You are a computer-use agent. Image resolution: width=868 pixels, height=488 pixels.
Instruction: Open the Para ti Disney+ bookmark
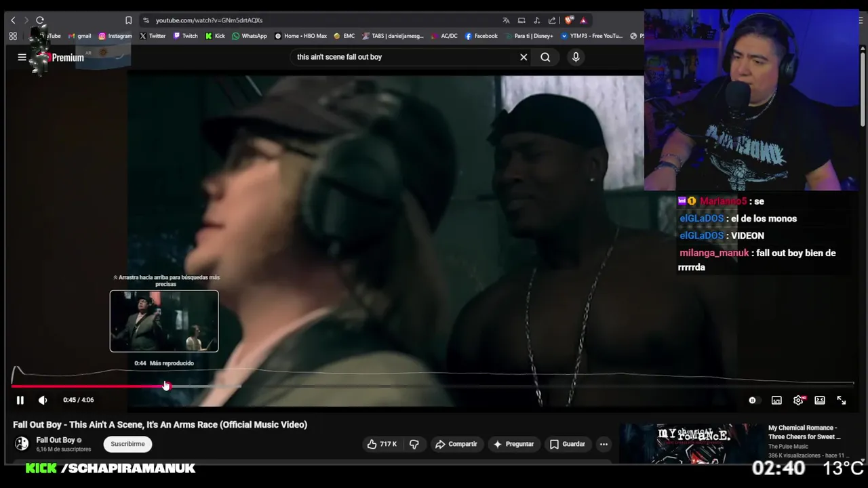[529, 36]
